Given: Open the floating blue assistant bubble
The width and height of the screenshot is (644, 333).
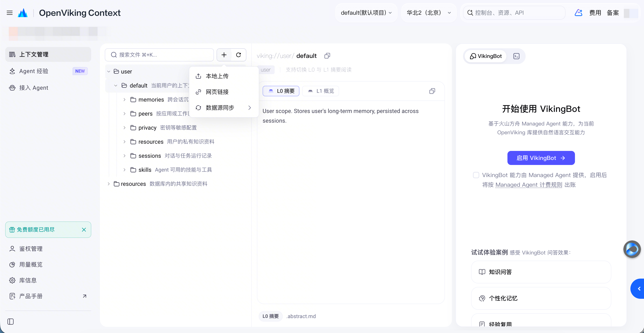Looking at the screenshot, I should pyautogui.click(x=632, y=249).
